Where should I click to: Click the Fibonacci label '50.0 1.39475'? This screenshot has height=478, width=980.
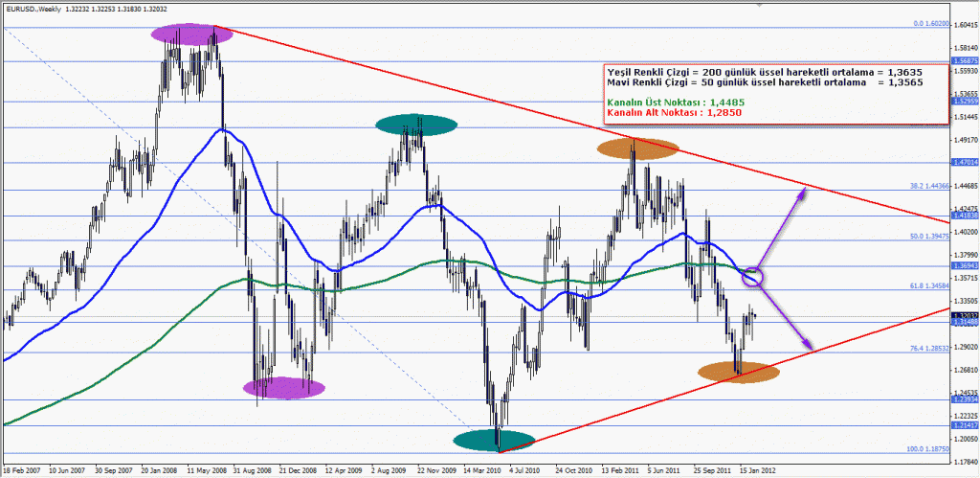pos(928,237)
